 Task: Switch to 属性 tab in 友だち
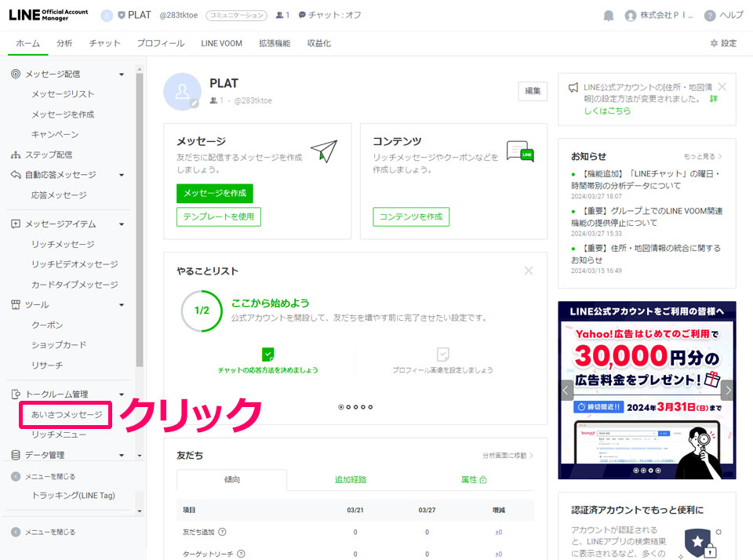click(x=474, y=479)
